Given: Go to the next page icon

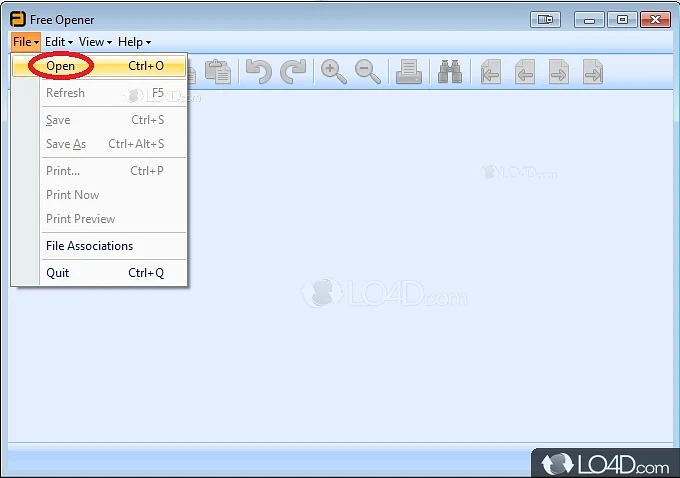Looking at the screenshot, I should click(559, 72).
